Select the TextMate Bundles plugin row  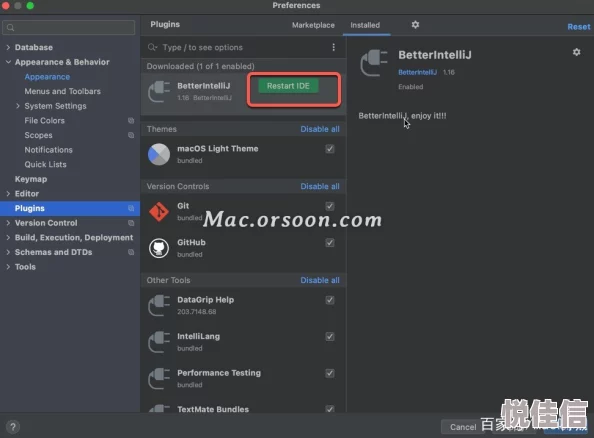(x=243, y=408)
